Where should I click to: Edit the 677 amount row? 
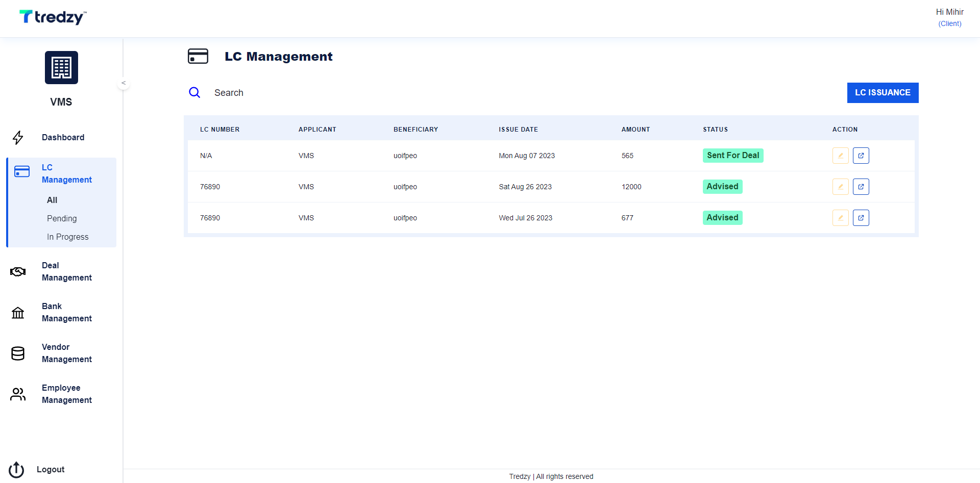(841, 218)
